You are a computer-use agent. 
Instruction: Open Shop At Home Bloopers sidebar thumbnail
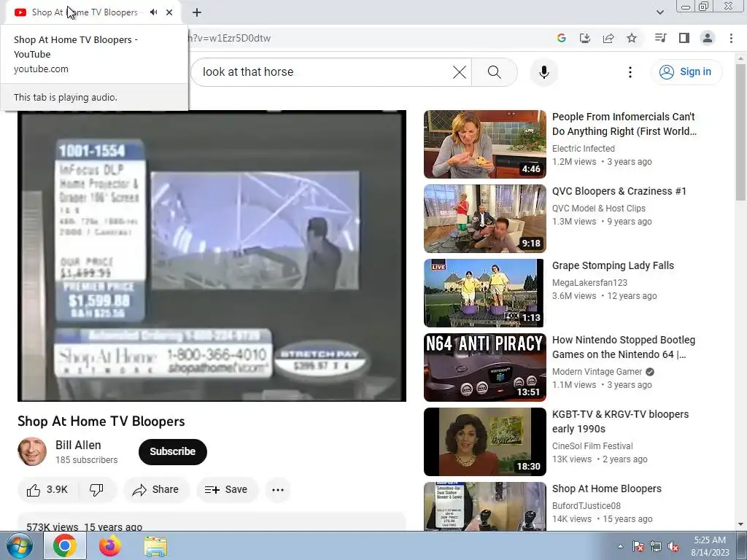(x=485, y=506)
